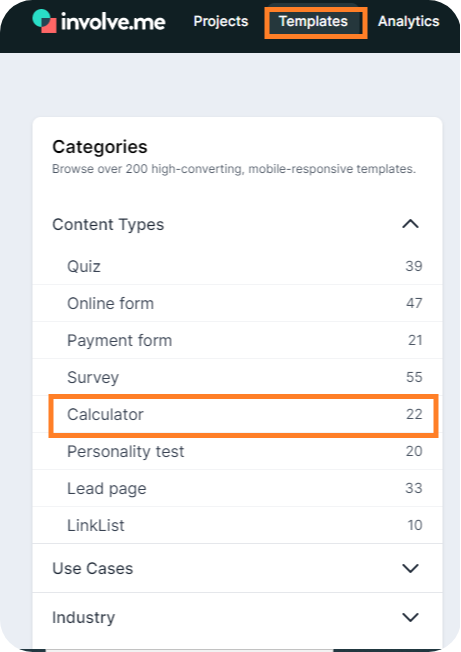Open the Projects tab

pyautogui.click(x=221, y=21)
